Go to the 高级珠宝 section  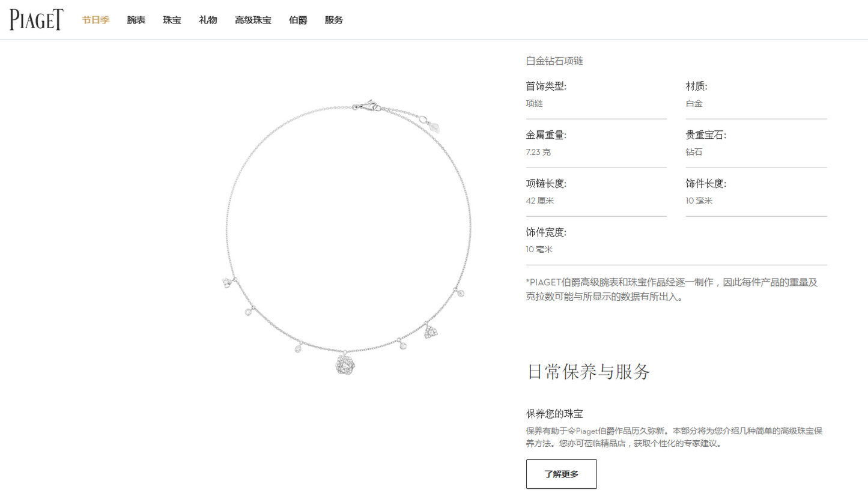pyautogui.click(x=253, y=20)
